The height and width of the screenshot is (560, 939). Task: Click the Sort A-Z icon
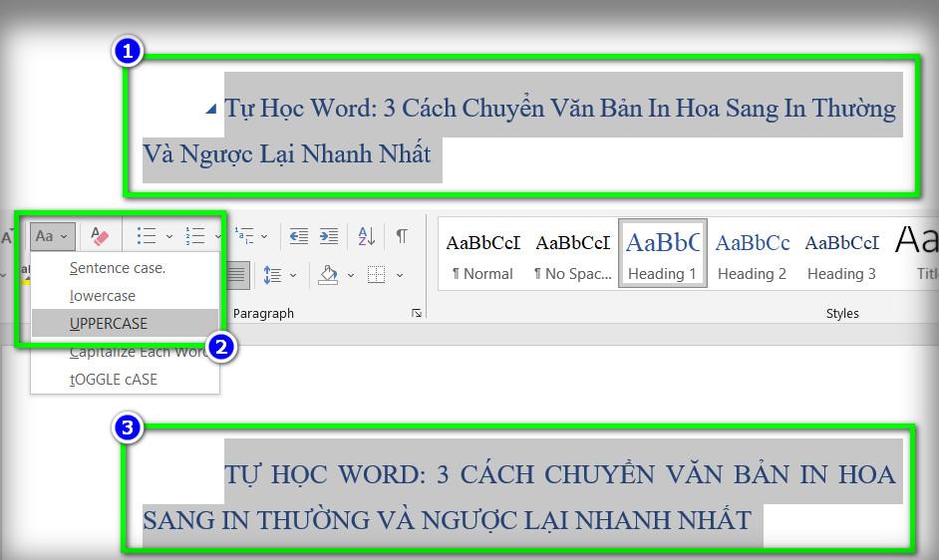pos(366,236)
